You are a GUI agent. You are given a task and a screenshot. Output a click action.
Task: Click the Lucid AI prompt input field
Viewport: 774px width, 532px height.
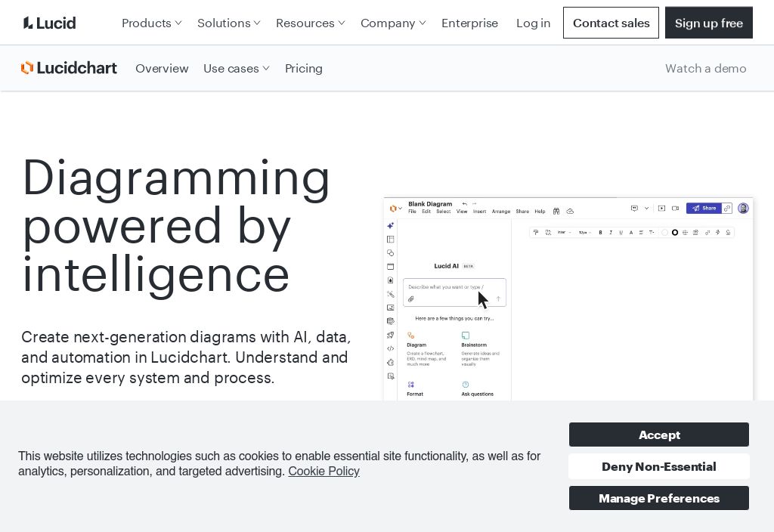(446, 287)
